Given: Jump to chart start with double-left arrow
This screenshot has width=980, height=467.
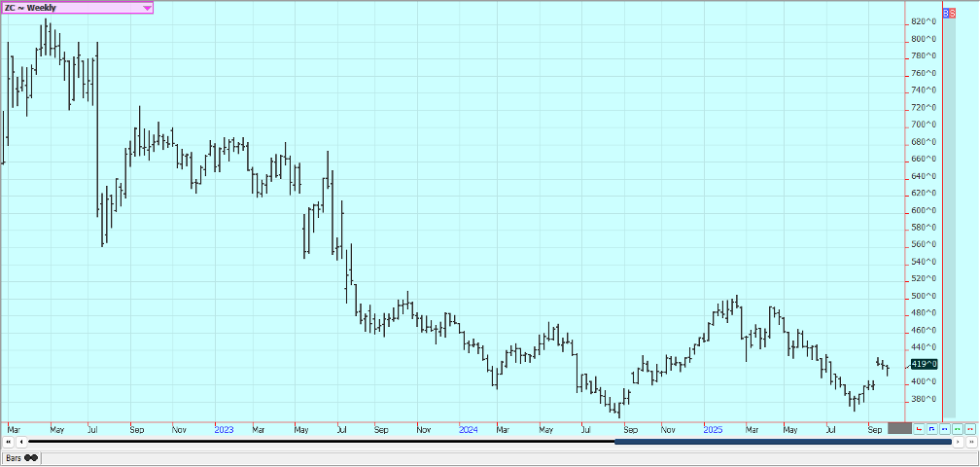Looking at the screenshot, I should [8, 442].
